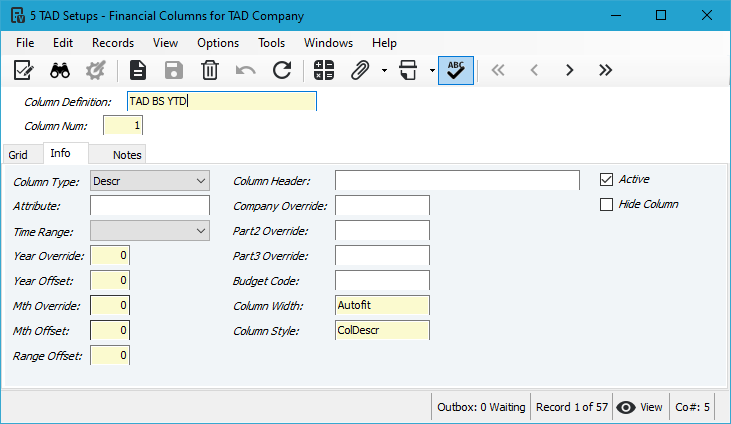Click Record 1 of 57 status text

coord(572,407)
